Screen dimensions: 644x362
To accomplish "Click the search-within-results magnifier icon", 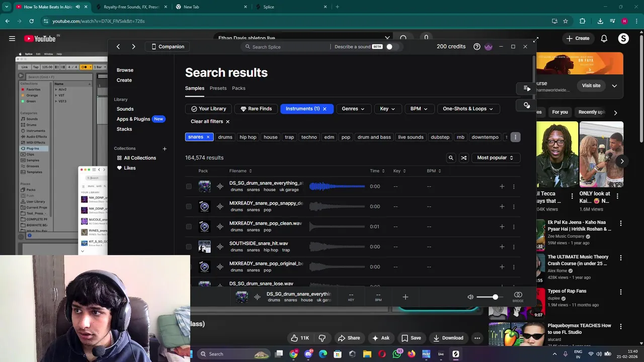I will pyautogui.click(x=451, y=158).
